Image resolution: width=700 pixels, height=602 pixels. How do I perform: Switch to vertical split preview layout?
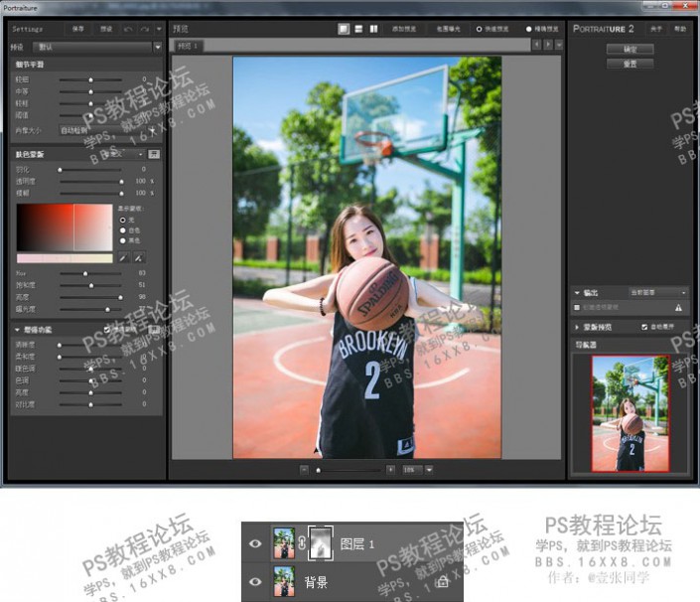(373, 29)
